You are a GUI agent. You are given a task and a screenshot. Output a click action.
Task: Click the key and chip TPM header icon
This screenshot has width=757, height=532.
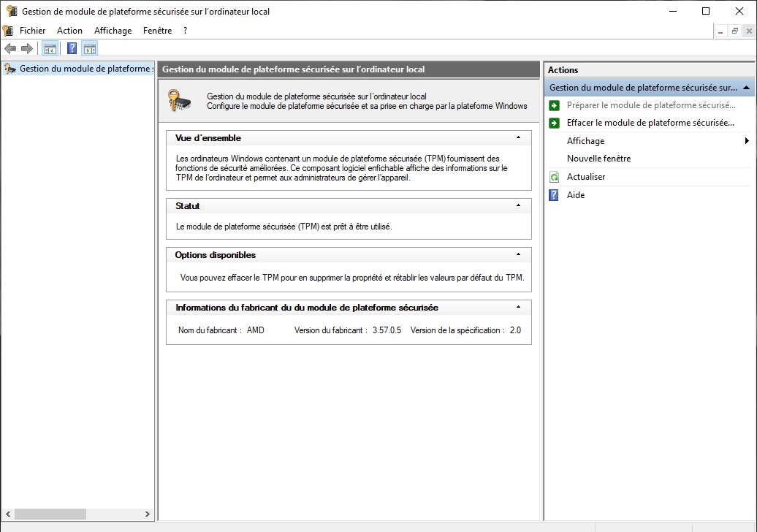click(x=180, y=101)
